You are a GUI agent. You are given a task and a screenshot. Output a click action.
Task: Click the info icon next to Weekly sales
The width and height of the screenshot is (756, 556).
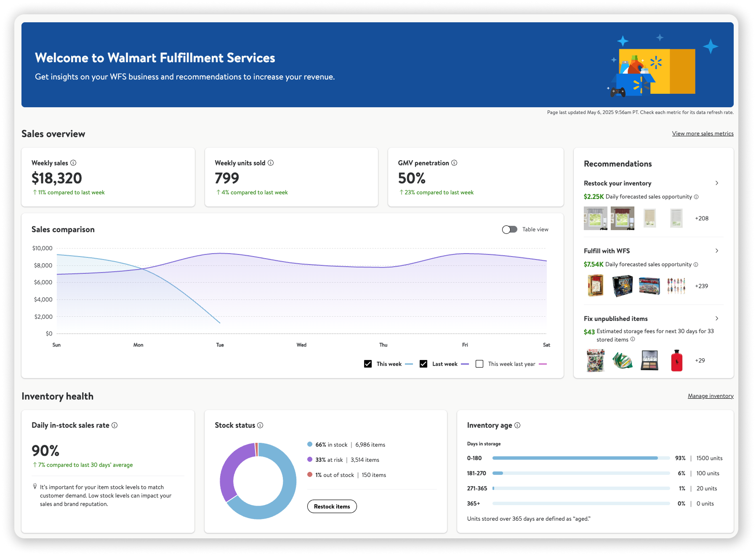point(73,163)
